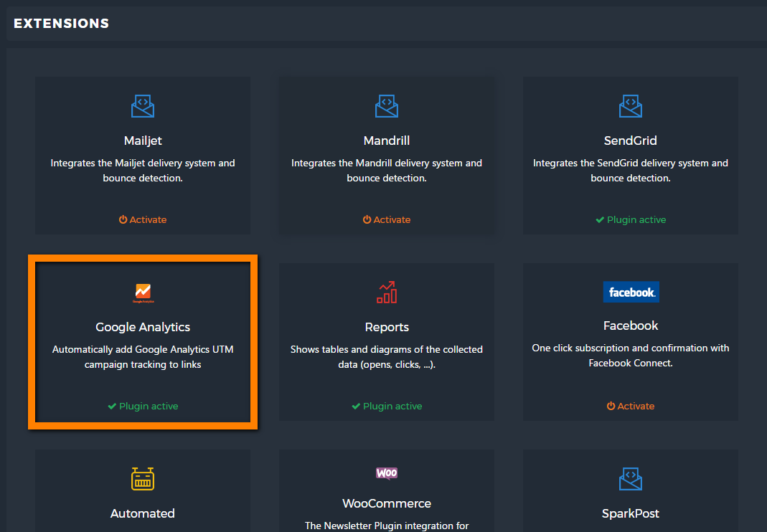The image size is (767, 532).
Task: Select the Reports title
Action: point(387,327)
